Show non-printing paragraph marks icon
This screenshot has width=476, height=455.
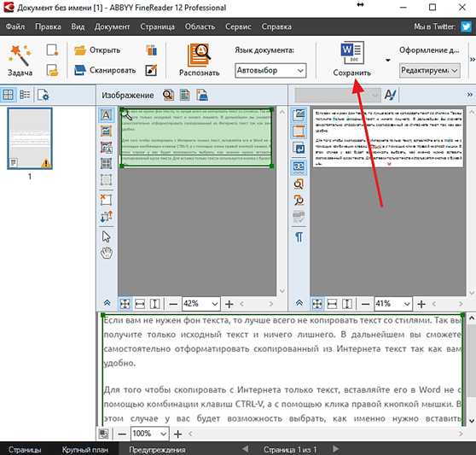point(299,237)
